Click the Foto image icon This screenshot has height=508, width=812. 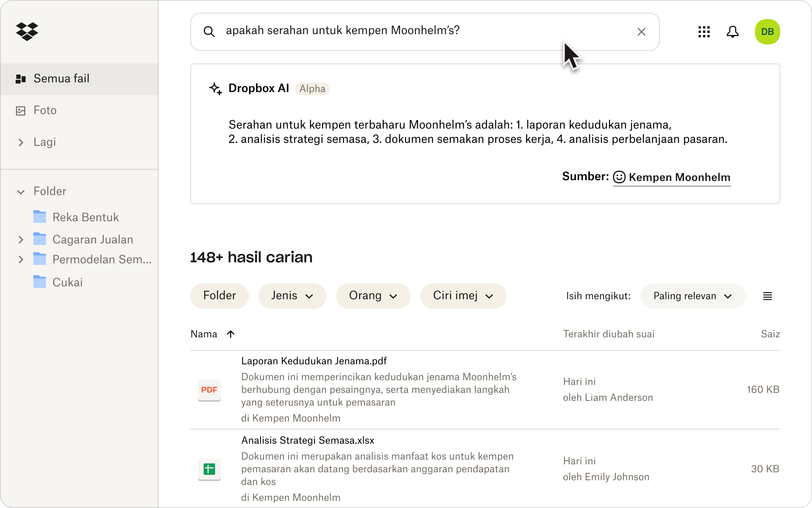coord(21,110)
